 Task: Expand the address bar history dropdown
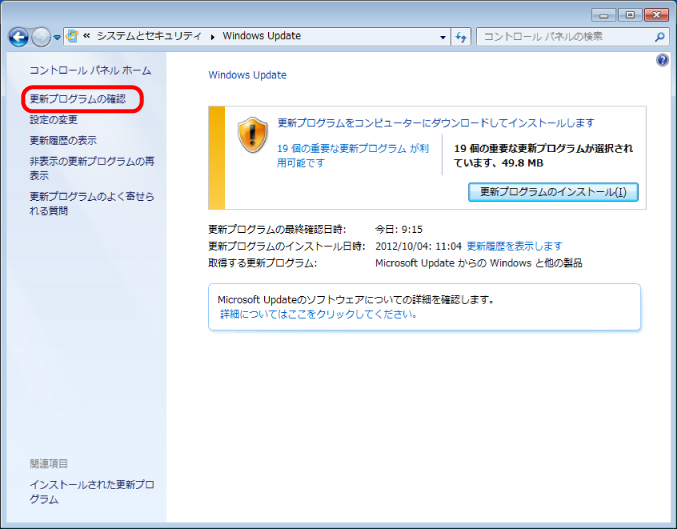pyautogui.click(x=443, y=37)
